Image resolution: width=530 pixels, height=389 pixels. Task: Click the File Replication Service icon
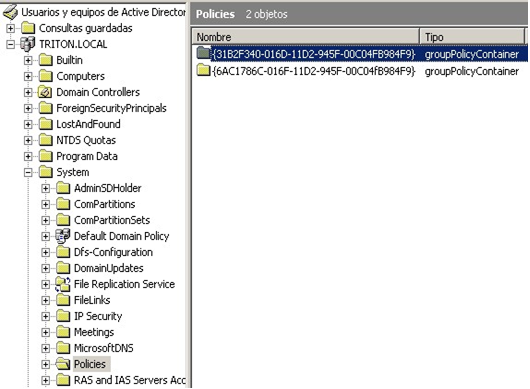coord(63,284)
